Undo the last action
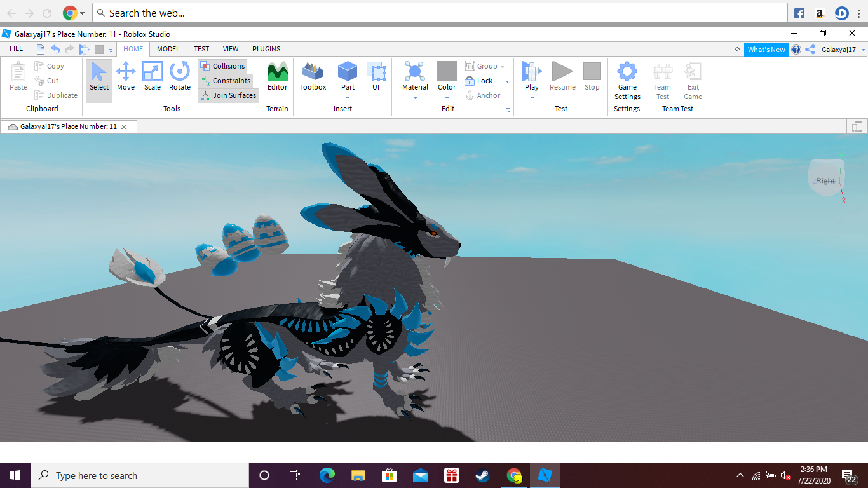The height and width of the screenshot is (488, 868). 55,49
